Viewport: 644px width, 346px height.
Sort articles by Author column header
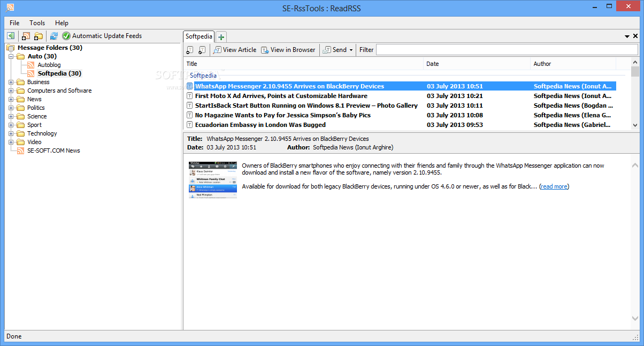573,64
